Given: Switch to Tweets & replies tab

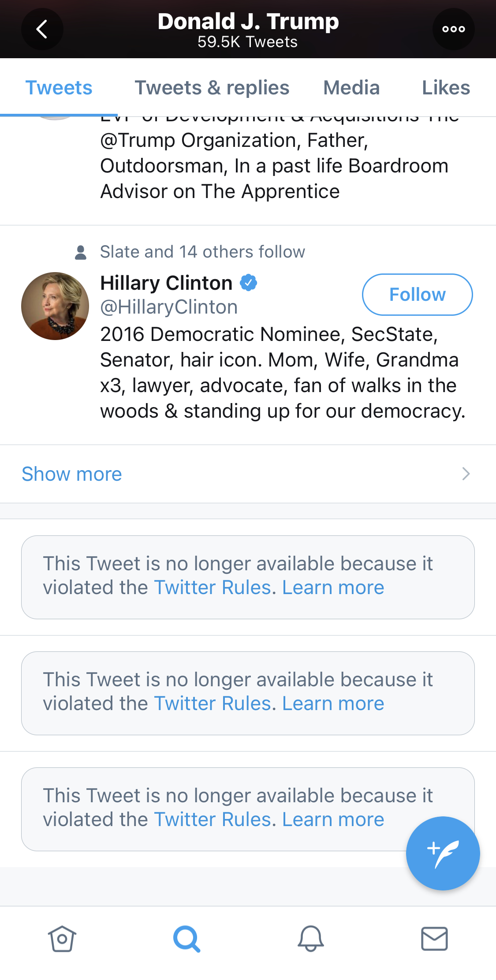Looking at the screenshot, I should tap(212, 88).
